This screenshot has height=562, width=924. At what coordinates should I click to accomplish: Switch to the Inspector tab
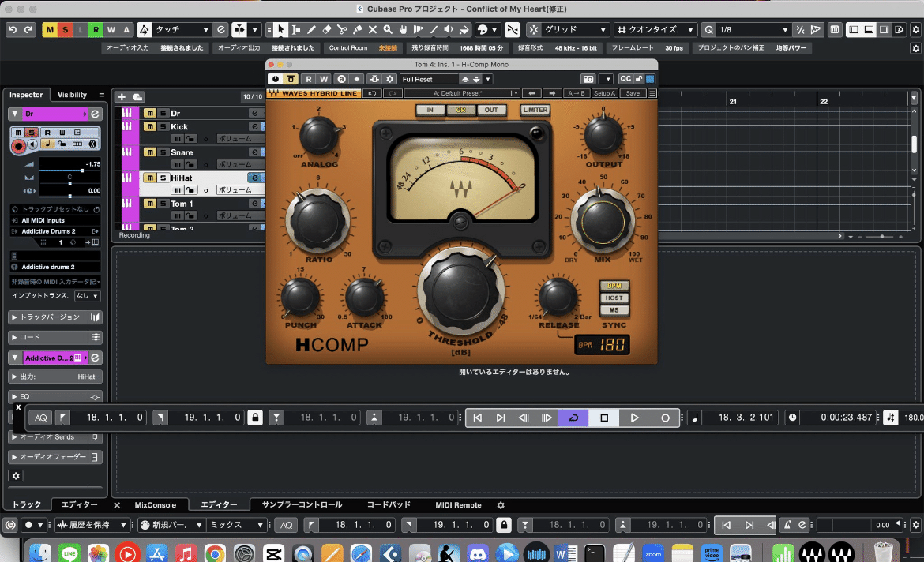[26, 95]
